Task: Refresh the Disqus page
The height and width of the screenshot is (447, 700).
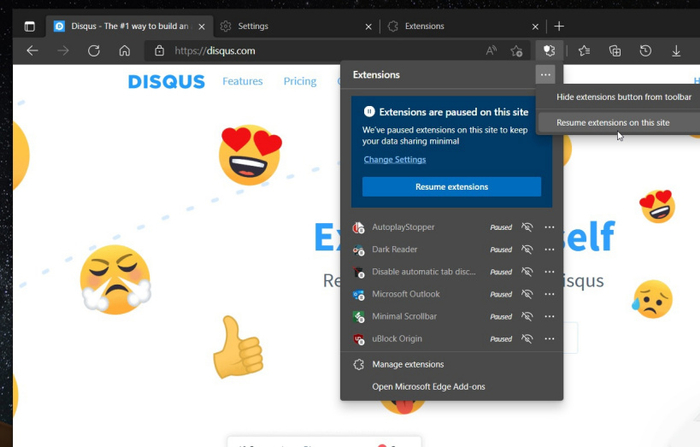Action: click(94, 51)
